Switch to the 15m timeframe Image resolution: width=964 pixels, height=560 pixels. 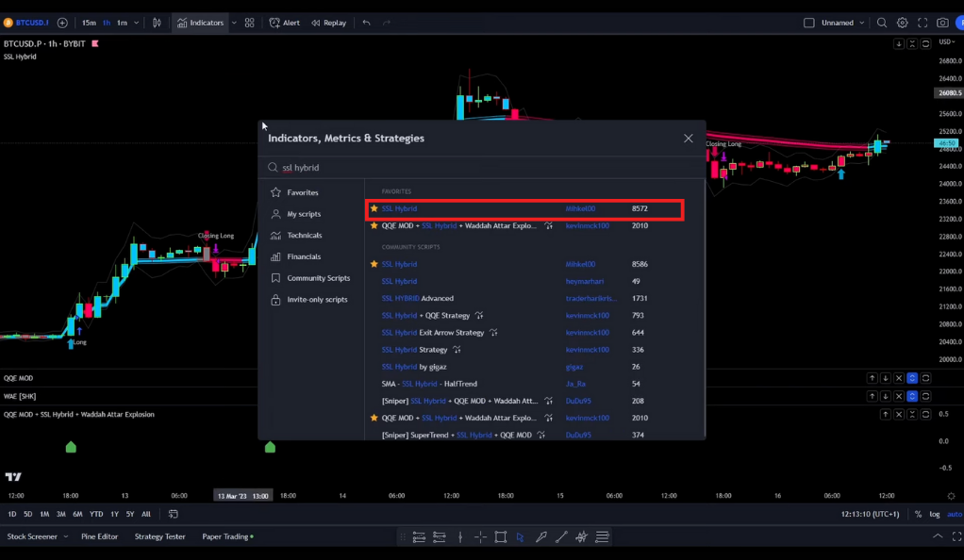[90, 23]
